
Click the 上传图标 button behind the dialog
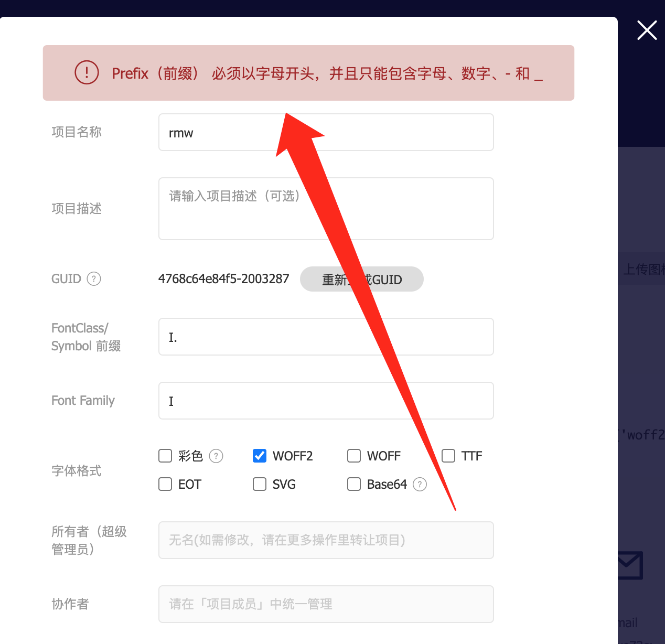click(x=641, y=270)
